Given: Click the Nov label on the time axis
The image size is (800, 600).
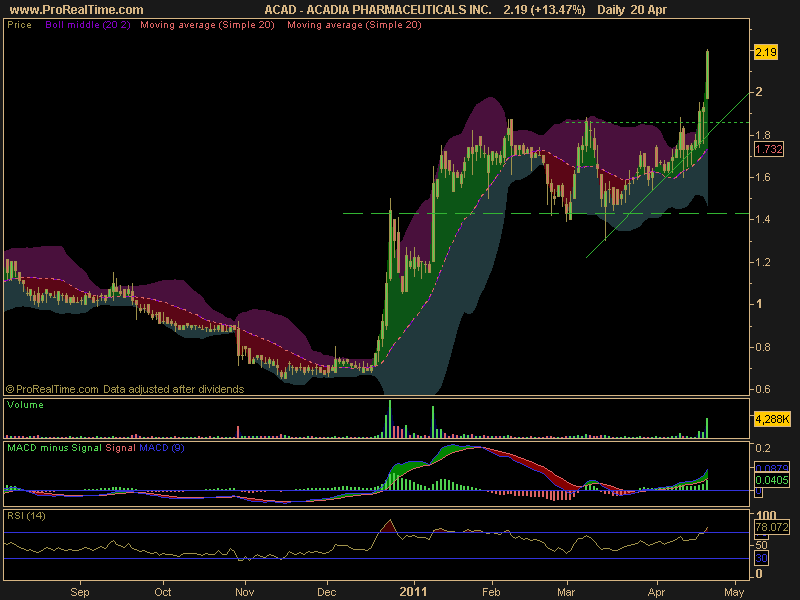Looking at the screenshot, I should click(244, 592).
